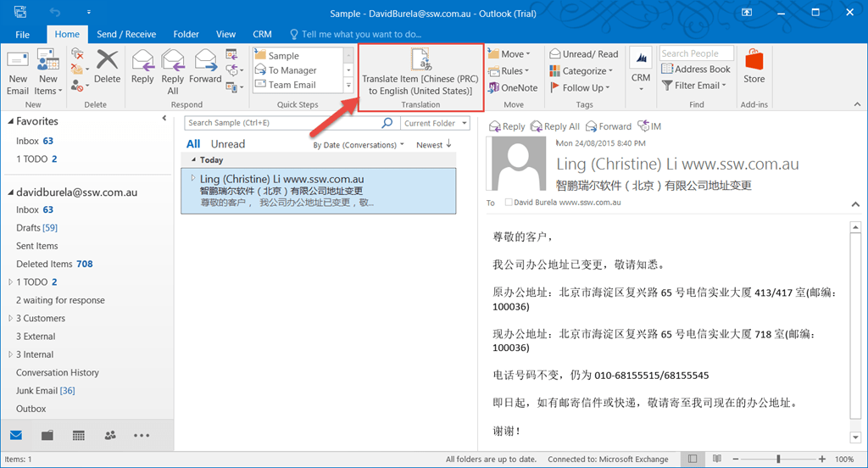Minimize the folder pane

pos(164,119)
